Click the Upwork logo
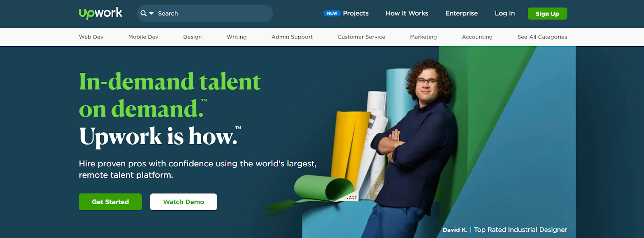 click(x=100, y=13)
